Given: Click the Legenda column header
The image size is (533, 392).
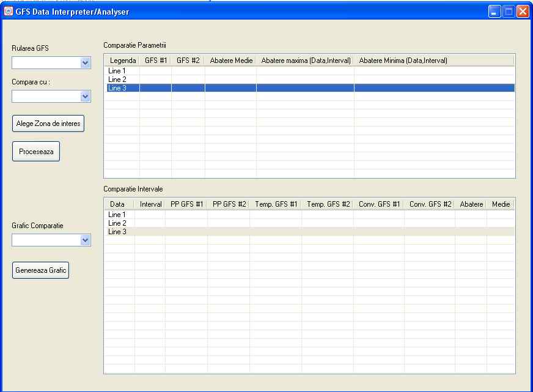Looking at the screenshot, I should (122, 61).
